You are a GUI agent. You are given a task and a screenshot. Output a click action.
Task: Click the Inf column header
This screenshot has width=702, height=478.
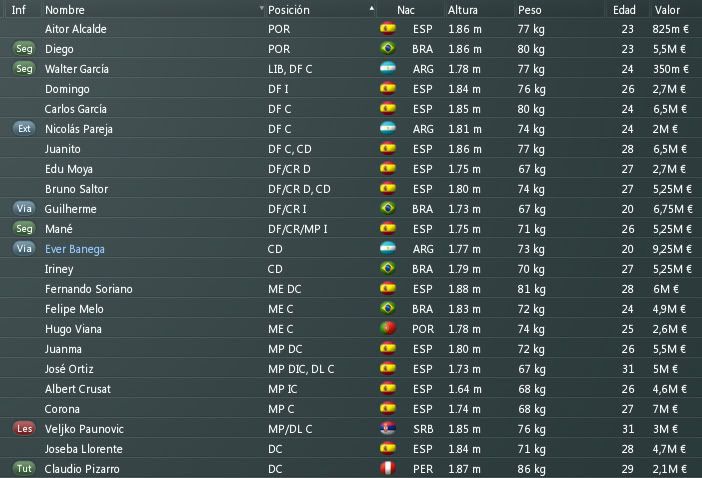18,9
